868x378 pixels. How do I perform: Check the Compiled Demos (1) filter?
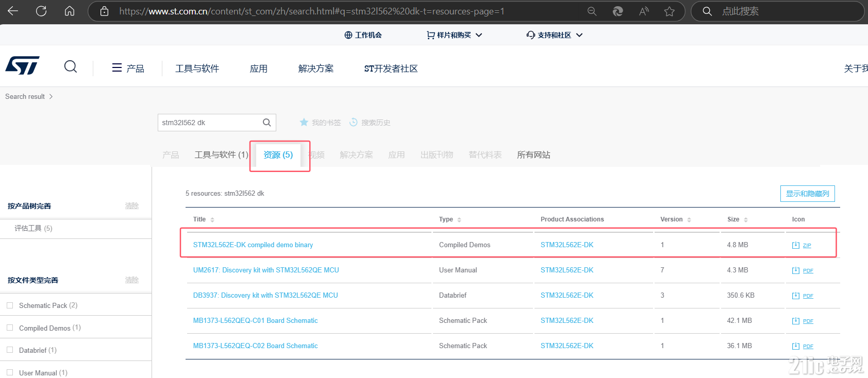10,328
